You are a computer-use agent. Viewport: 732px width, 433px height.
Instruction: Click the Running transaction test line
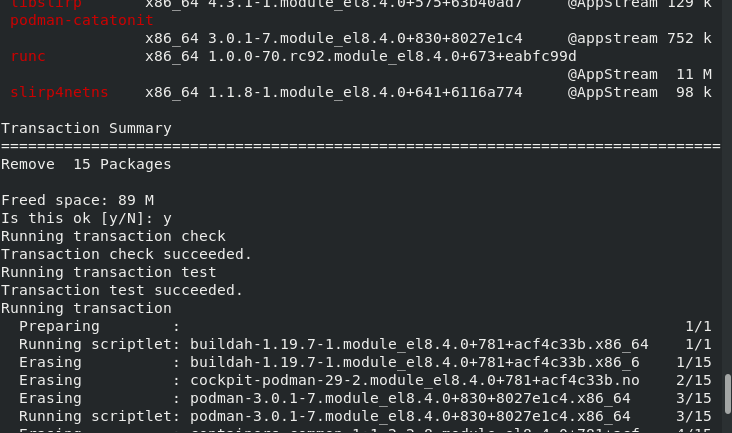click(109, 272)
